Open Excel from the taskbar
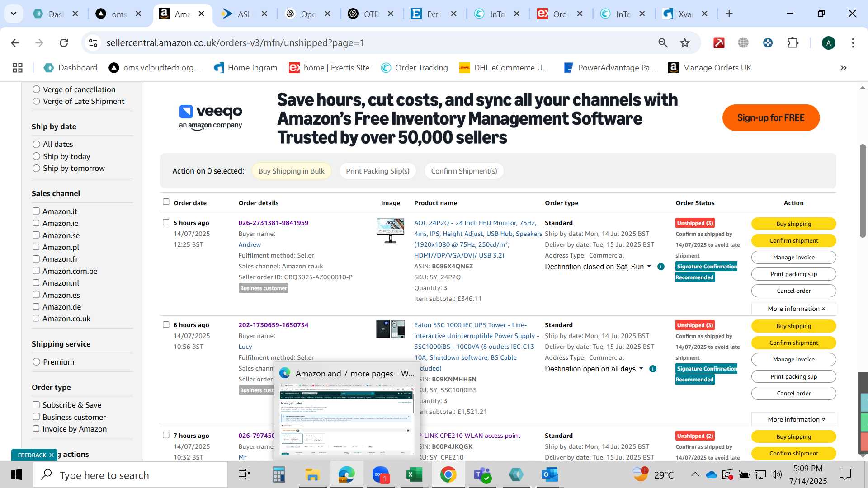 (414, 475)
